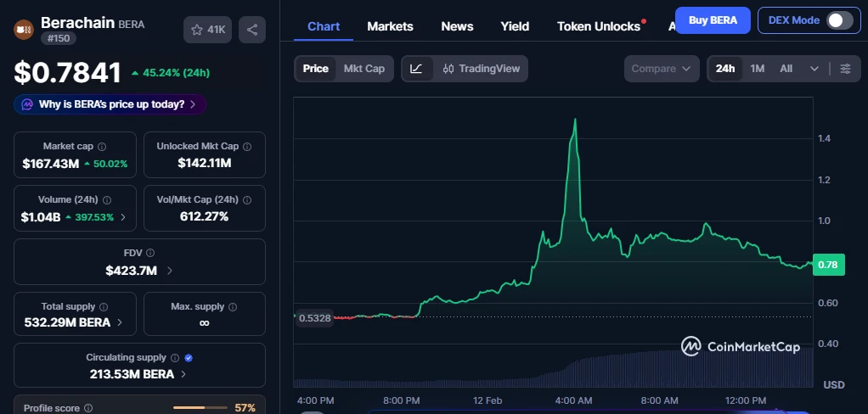Viewport: 868px width, 414px height.
Task: Click the 612.27% Vol/Mkt Cap value
Action: [x=205, y=216]
